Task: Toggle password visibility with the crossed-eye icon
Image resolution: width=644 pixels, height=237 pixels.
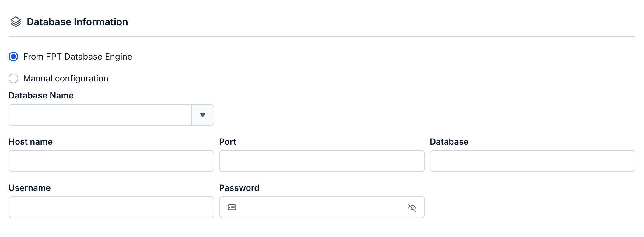Action: pos(412,208)
